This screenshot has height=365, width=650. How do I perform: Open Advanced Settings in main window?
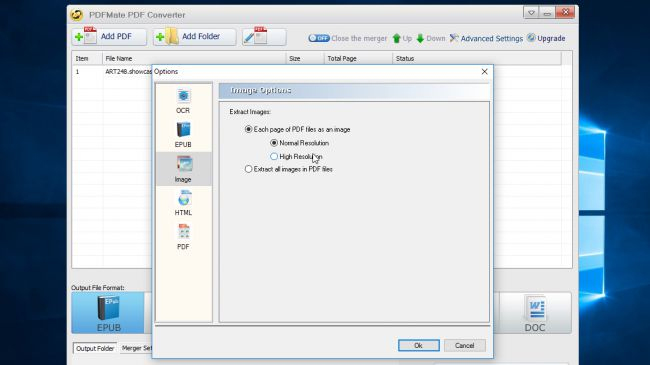coord(486,39)
